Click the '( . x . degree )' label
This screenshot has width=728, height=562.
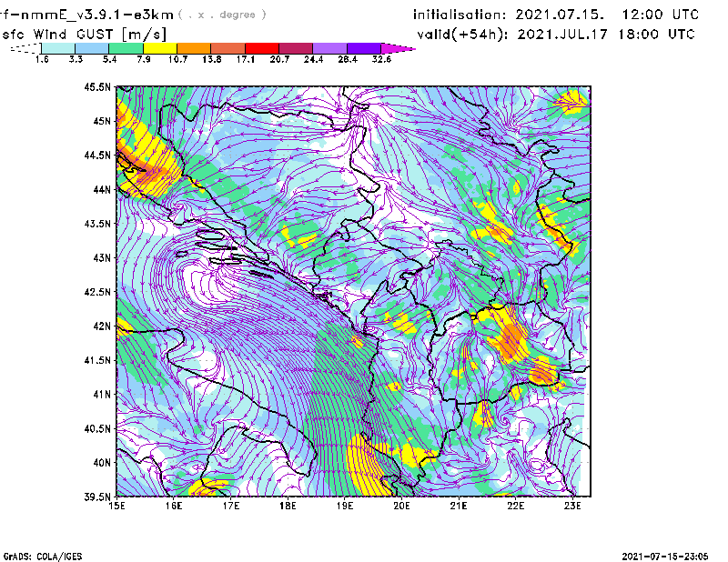[x=222, y=15]
